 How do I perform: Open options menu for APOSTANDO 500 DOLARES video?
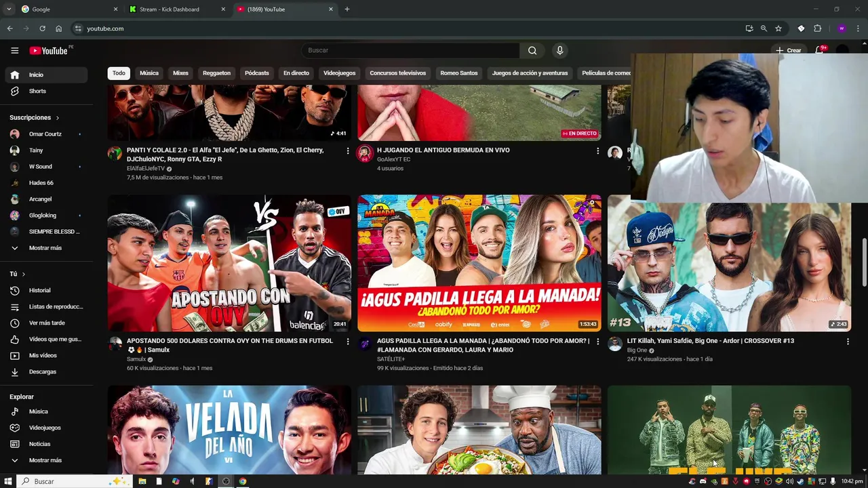tap(348, 341)
